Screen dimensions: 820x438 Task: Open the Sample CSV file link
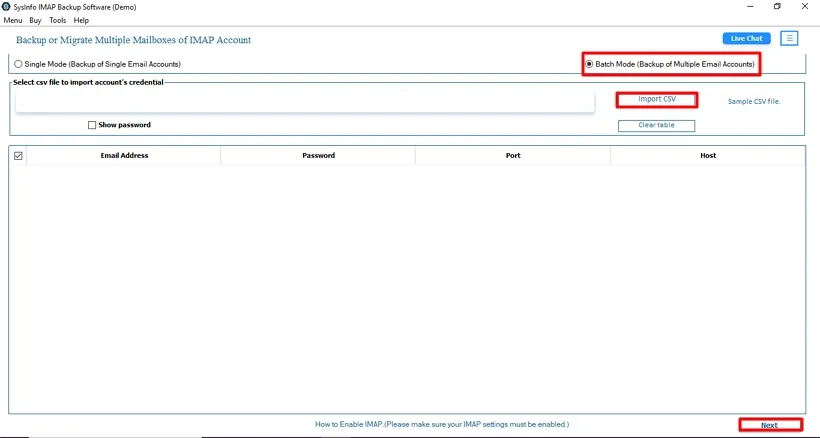tap(754, 101)
